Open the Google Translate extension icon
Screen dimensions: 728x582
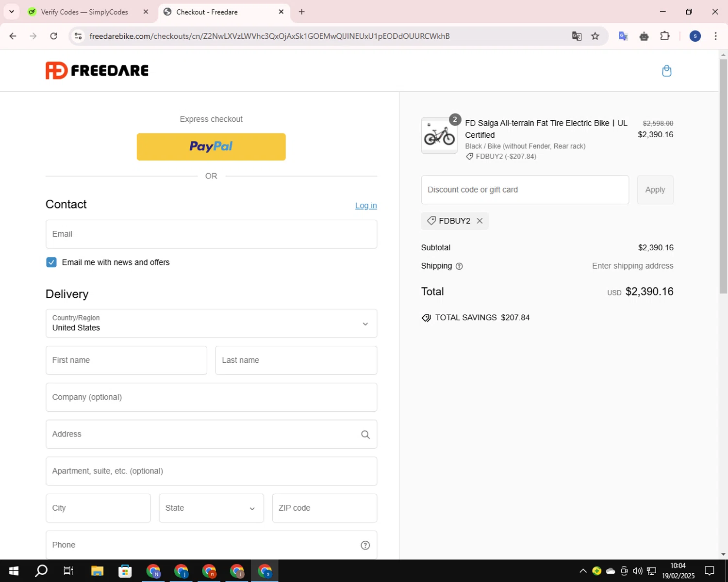(x=623, y=36)
